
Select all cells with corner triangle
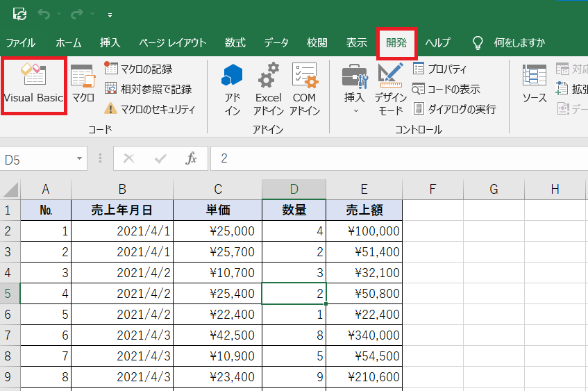point(10,189)
